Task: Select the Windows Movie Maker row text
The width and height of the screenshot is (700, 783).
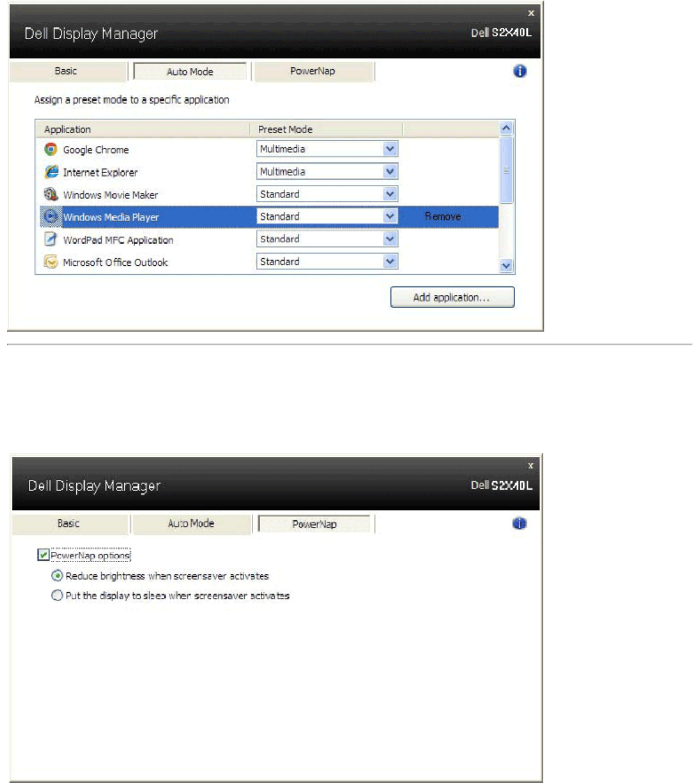Action: point(111,195)
